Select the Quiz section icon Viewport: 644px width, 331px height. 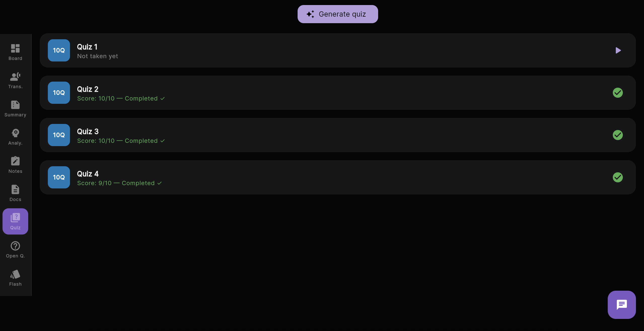coord(15,221)
